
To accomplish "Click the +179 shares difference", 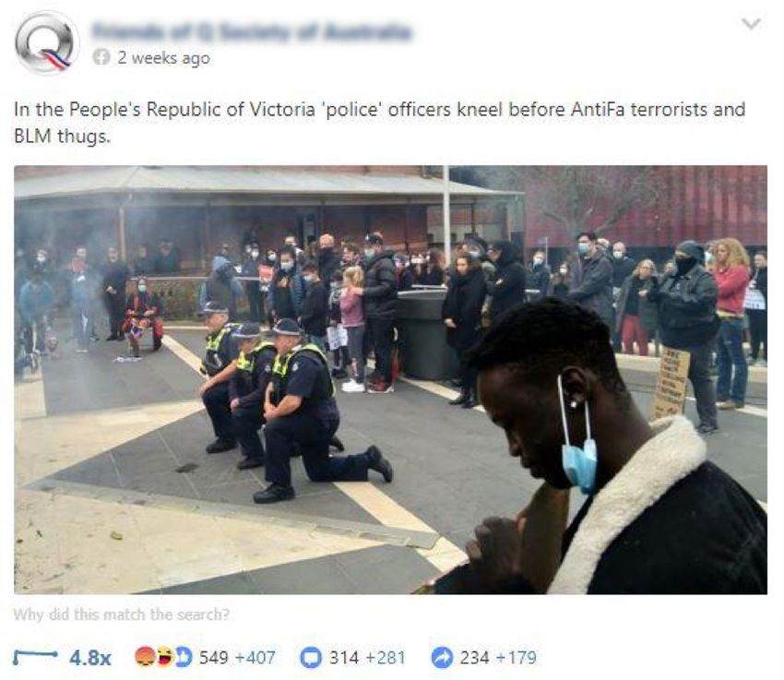I will [x=516, y=658].
